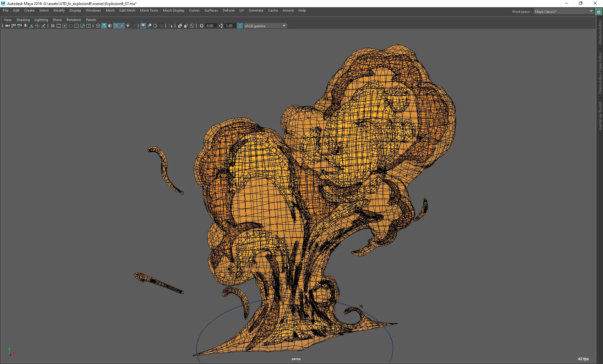The height and width of the screenshot is (364, 603).
Task: Click the Exposure value field 0.00
Action: point(211,26)
